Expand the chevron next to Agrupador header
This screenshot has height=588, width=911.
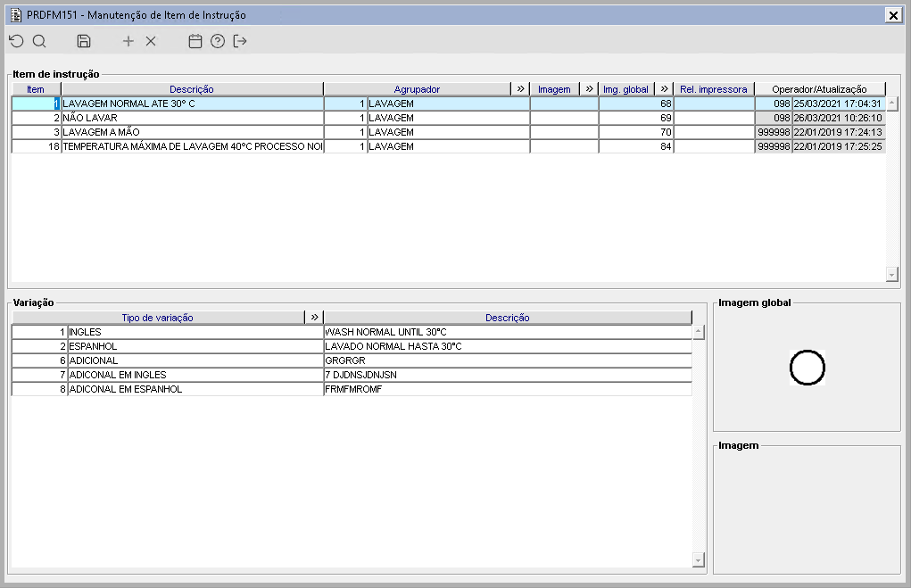coord(520,89)
